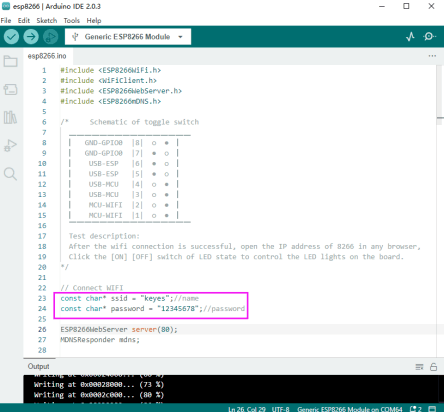Click the USB-MCU |4| schematic row

pyautogui.click(x=123, y=184)
